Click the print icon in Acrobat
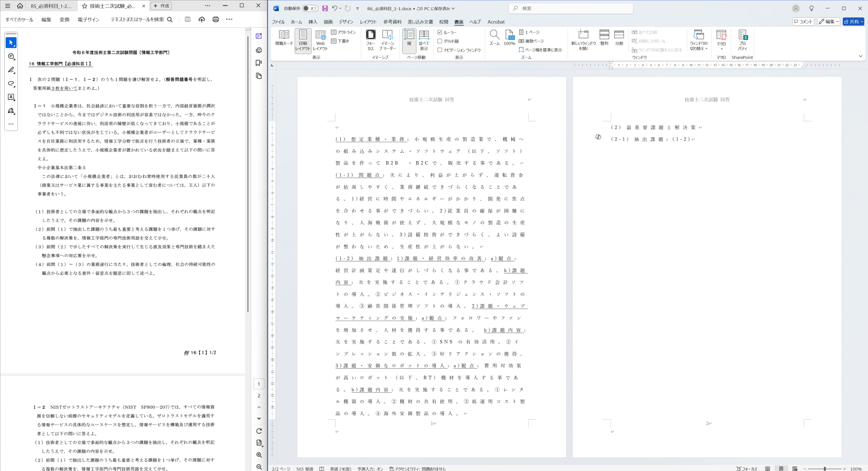868x471 pixels. (x=216, y=19)
